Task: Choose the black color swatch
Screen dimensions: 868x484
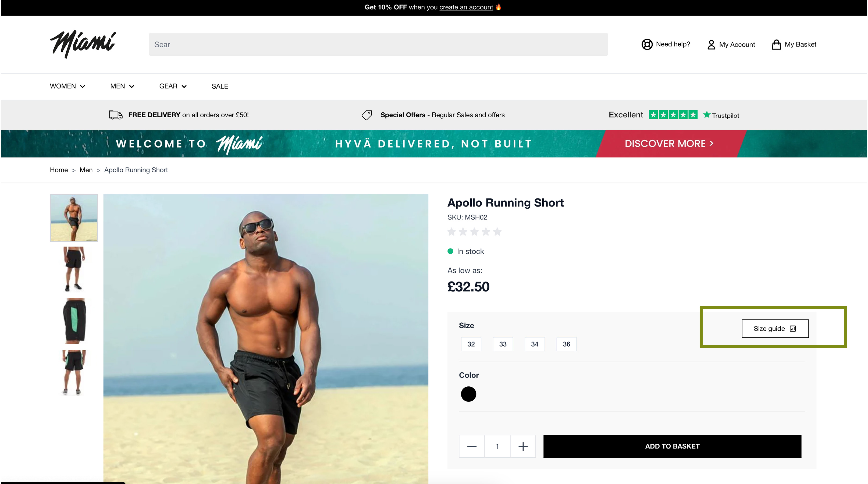Action: tap(468, 394)
